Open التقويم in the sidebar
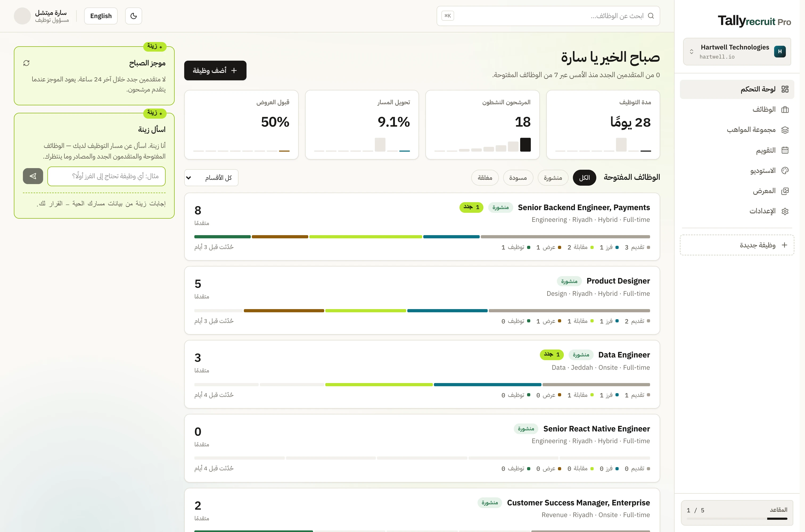Screen dimensions: 805x532 pyautogui.click(x=737, y=150)
